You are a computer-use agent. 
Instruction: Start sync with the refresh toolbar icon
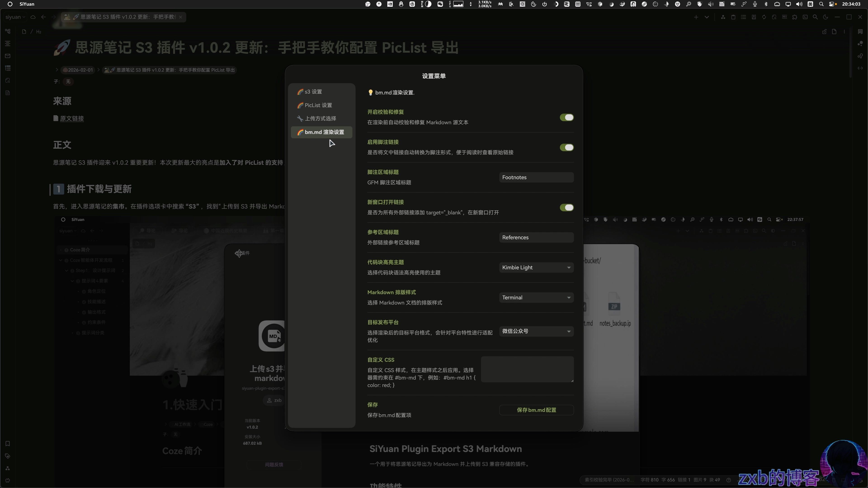tap(764, 17)
